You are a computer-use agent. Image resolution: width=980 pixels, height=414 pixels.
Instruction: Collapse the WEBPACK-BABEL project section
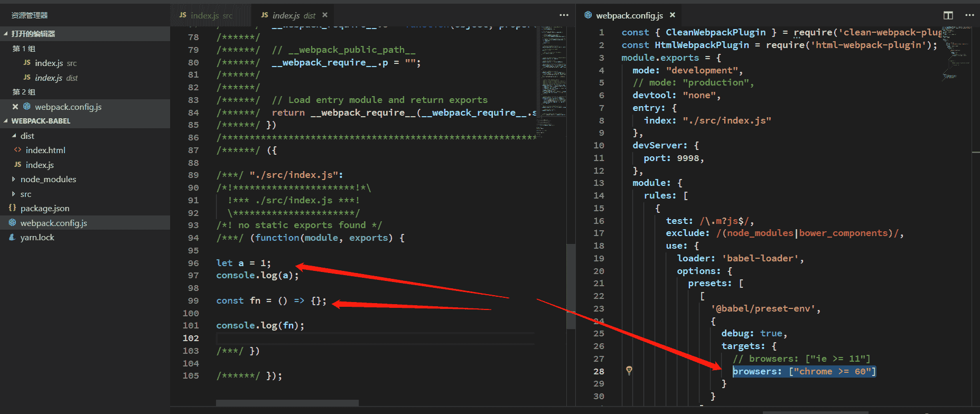click(x=6, y=121)
